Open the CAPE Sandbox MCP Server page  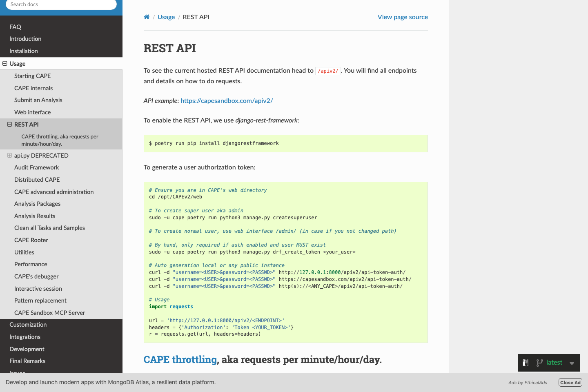[x=49, y=312]
